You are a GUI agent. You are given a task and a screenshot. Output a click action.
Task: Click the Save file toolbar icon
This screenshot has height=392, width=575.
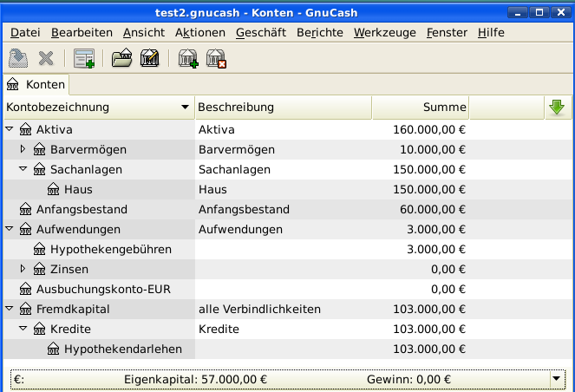[x=17, y=59]
